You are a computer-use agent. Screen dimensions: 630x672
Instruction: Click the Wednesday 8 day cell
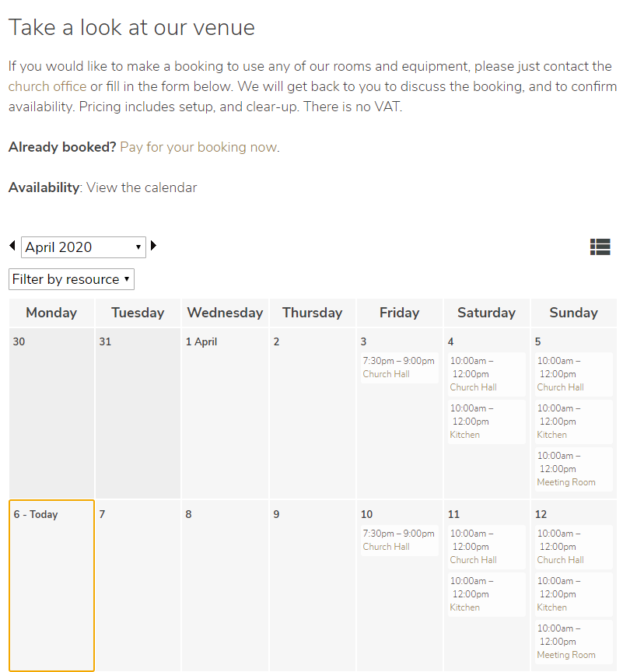coord(224,585)
